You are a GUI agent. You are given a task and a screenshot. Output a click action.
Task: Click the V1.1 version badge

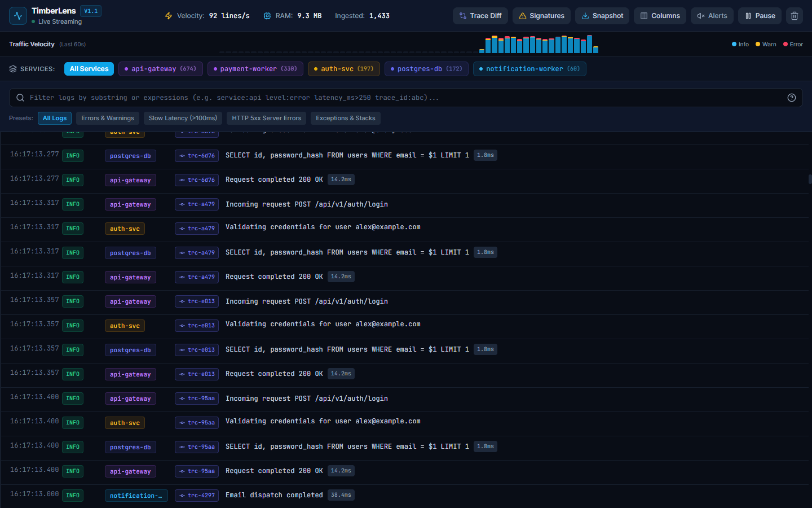[91, 11]
